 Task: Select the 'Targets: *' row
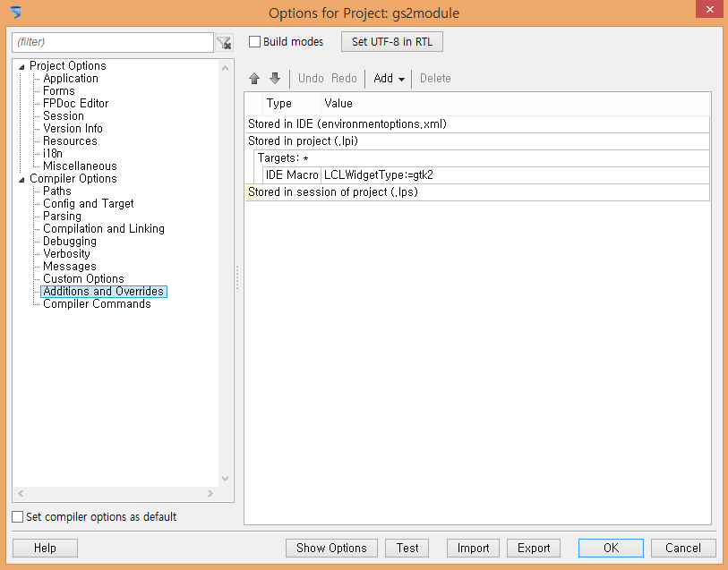482,158
